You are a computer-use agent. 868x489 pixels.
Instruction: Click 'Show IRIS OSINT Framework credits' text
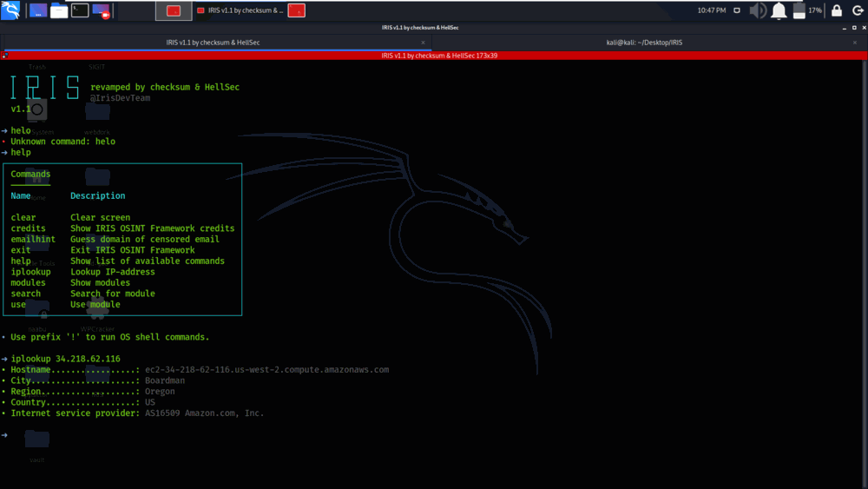pyautogui.click(x=152, y=228)
